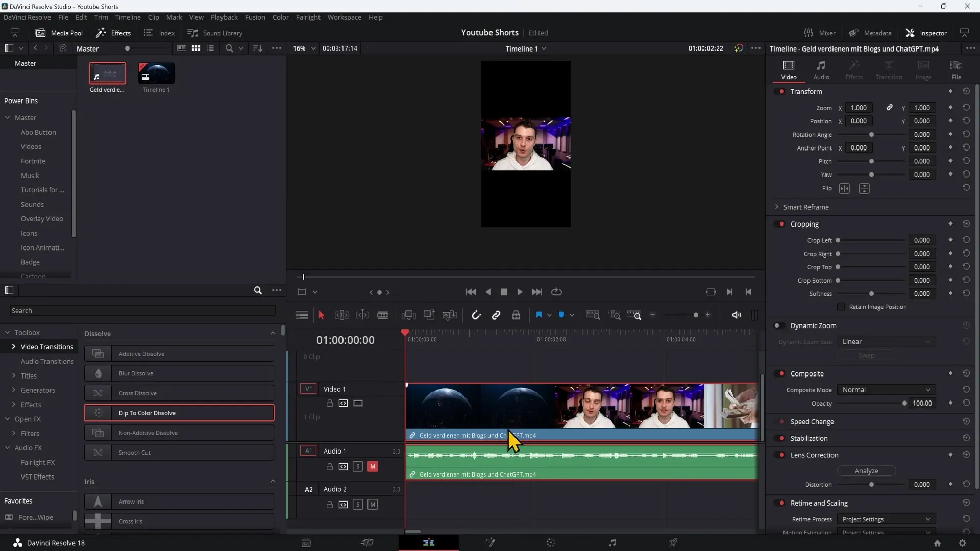Click the Play button in transport controls
This screenshot has height=551, width=980.
click(x=520, y=292)
